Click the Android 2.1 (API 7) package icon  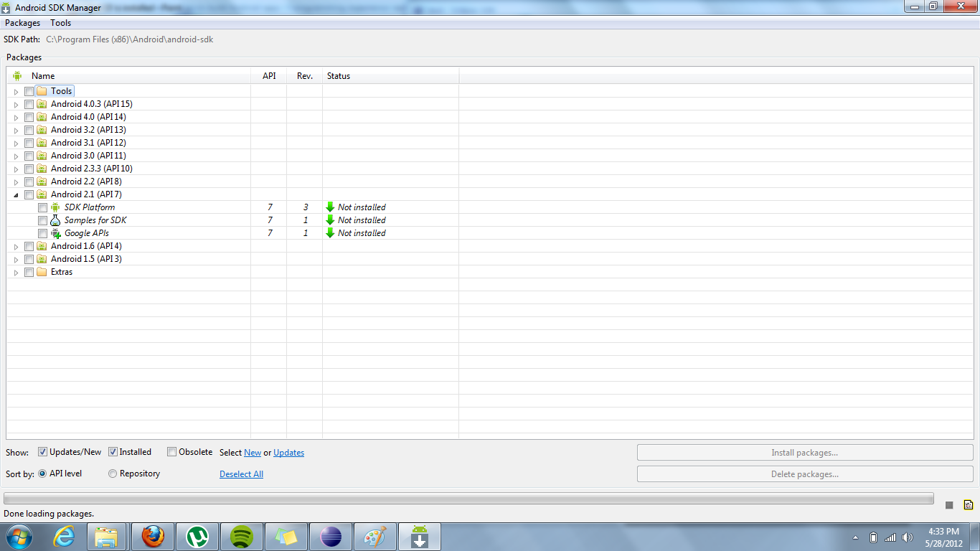tap(42, 194)
